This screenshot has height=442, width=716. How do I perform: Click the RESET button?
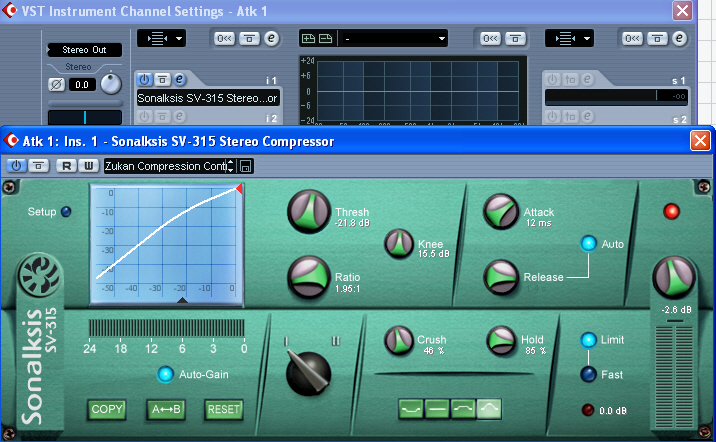click(x=224, y=409)
